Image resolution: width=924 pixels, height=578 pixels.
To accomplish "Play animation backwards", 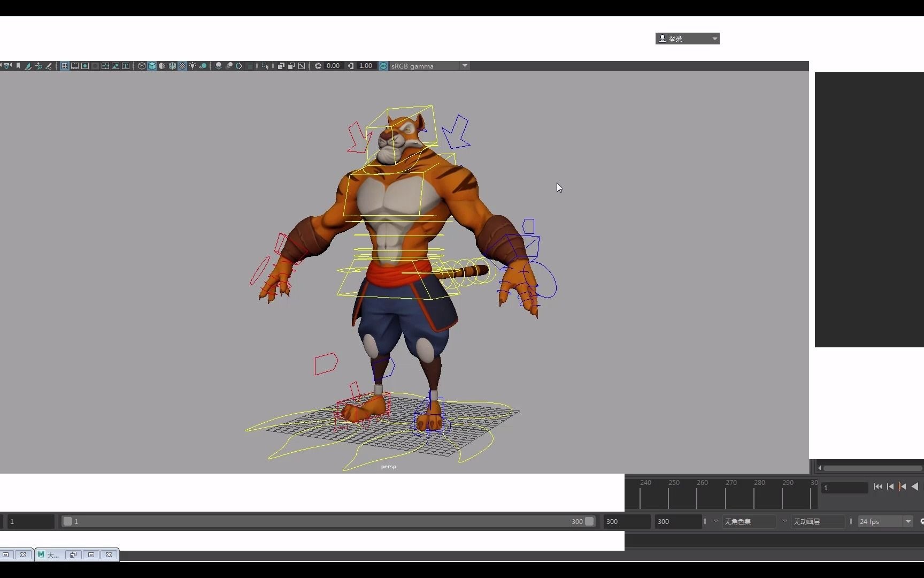I will [915, 486].
